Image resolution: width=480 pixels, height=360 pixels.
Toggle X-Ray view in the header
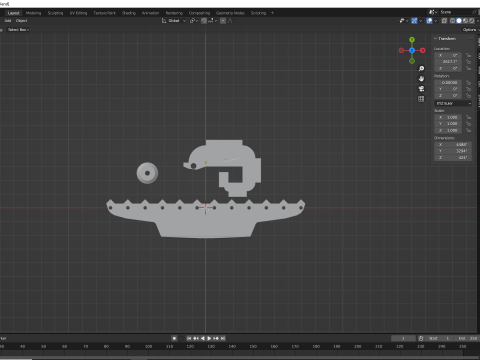click(444, 21)
